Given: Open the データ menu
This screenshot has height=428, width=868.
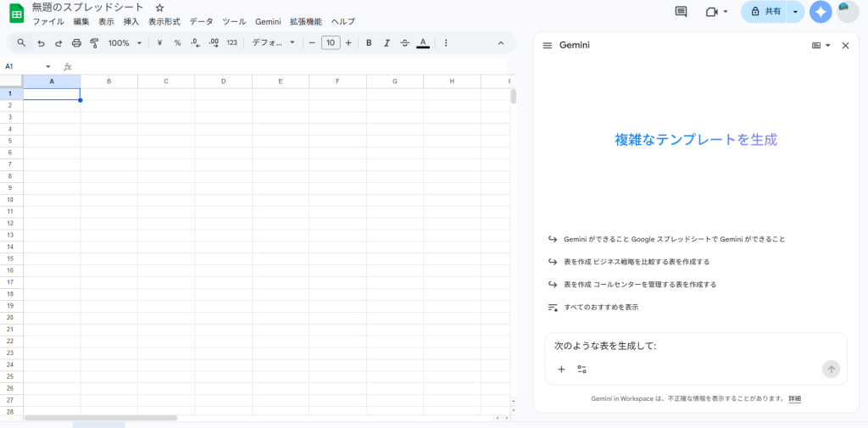Looking at the screenshot, I should tap(201, 22).
